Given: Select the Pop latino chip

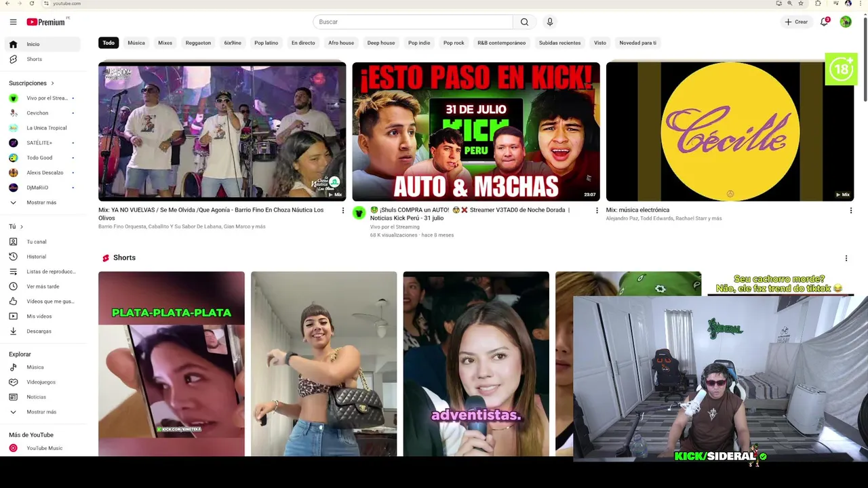Looking at the screenshot, I should [x=266, y=43].
